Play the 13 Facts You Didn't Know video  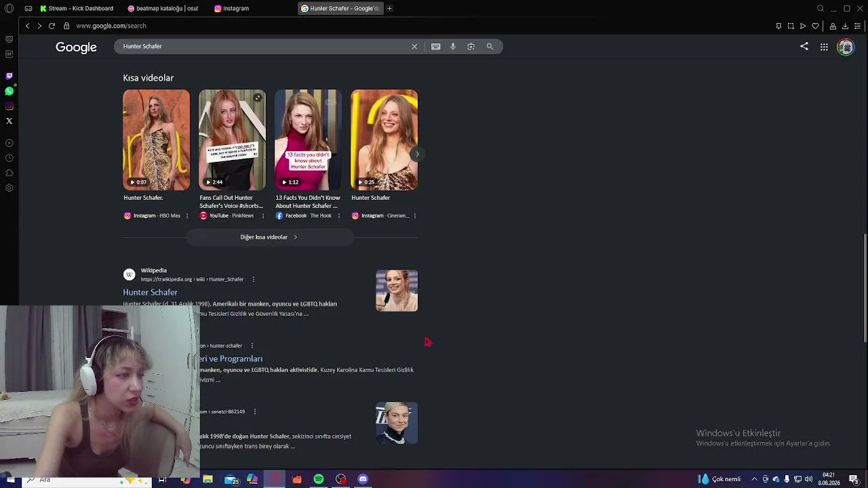pos(308,140)
